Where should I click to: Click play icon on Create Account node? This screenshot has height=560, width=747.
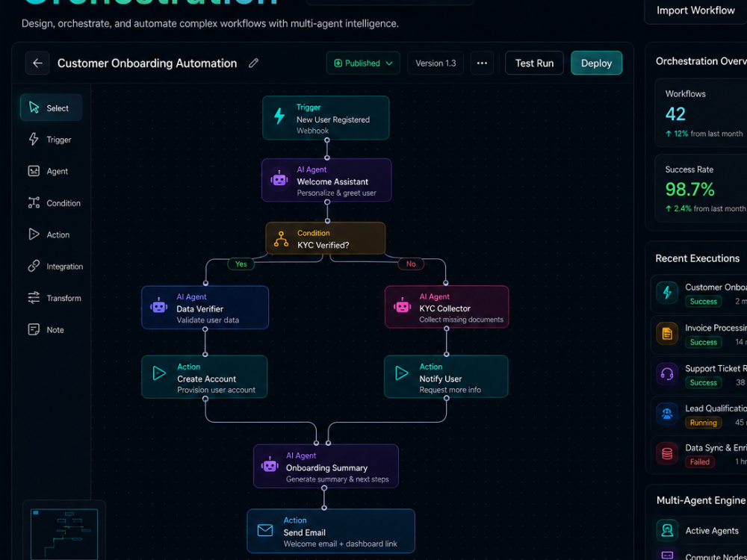point(159,373)
